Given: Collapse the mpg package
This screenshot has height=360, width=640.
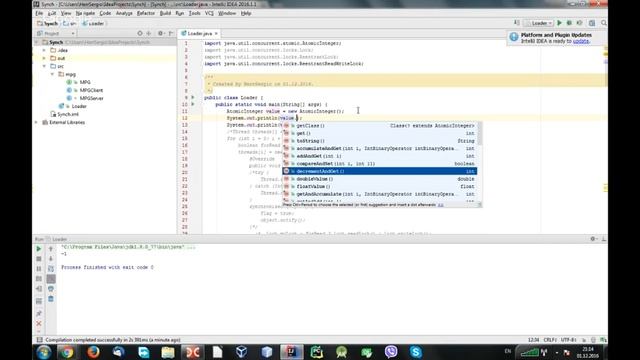Looking at the screenshot, I should 52,74.
